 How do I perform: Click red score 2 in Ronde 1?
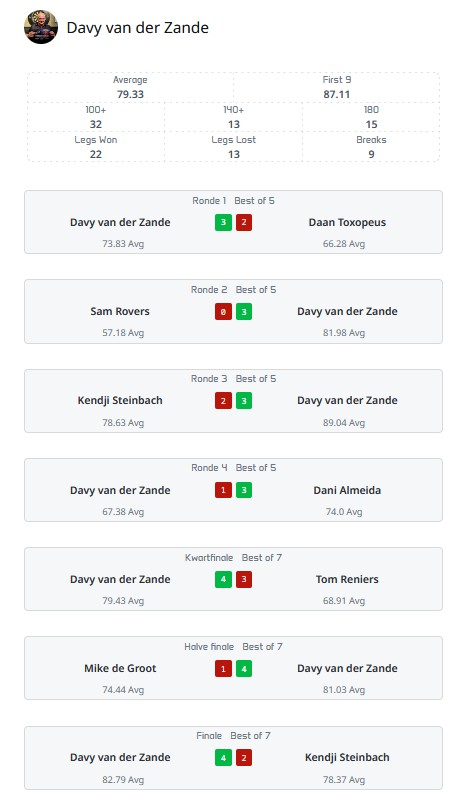click(244, 222)
